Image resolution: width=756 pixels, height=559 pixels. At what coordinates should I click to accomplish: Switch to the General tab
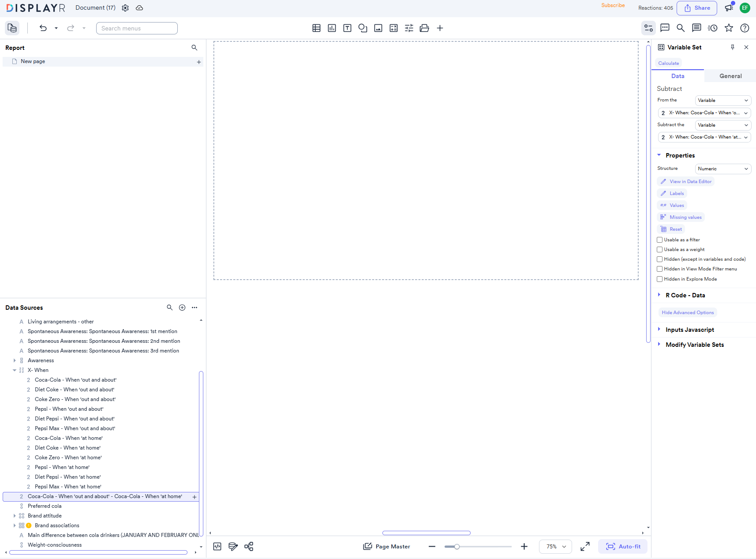(x=730, y=76)
